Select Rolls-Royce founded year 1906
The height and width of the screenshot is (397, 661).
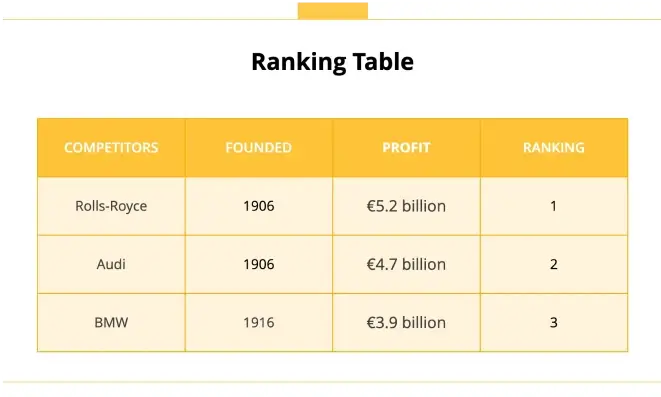coord(259,206)
